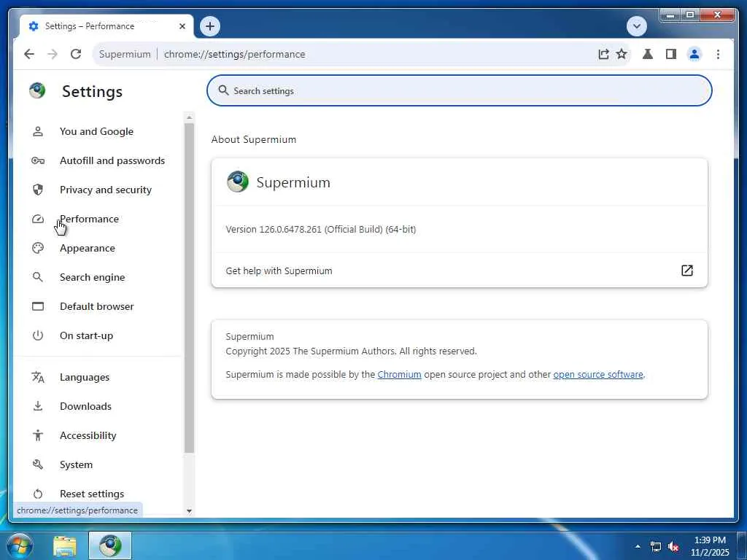The image size is (747, 560).
Task: Click the address bar URL
Action: click(234, 54)
